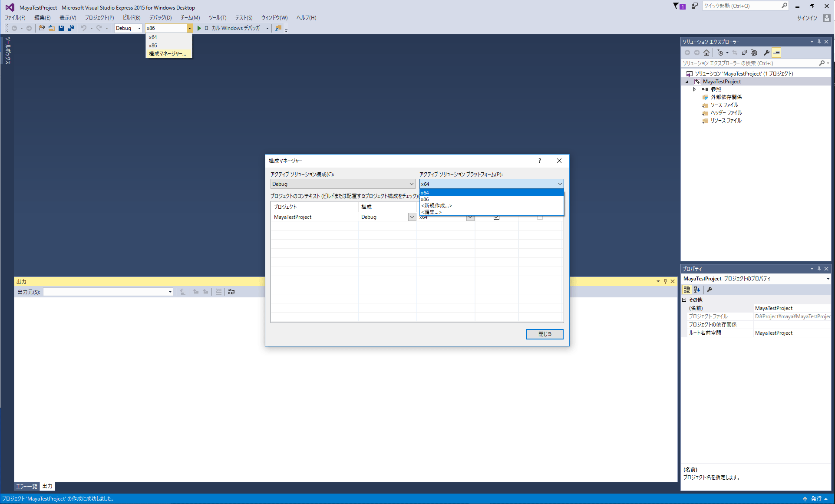Click the New Project toolbar icon
Image resolution: width=835 pixels, height=504 pixels.
pos(42,28)
